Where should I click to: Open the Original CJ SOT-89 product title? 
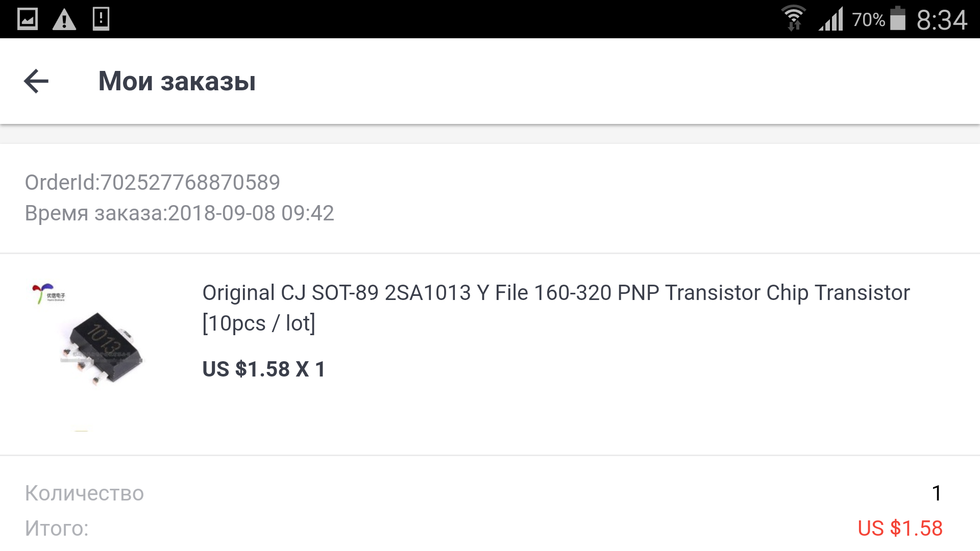coord(556,308)
